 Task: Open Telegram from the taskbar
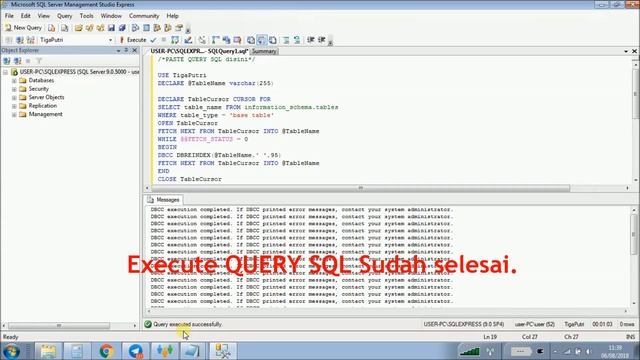[136, 351]
